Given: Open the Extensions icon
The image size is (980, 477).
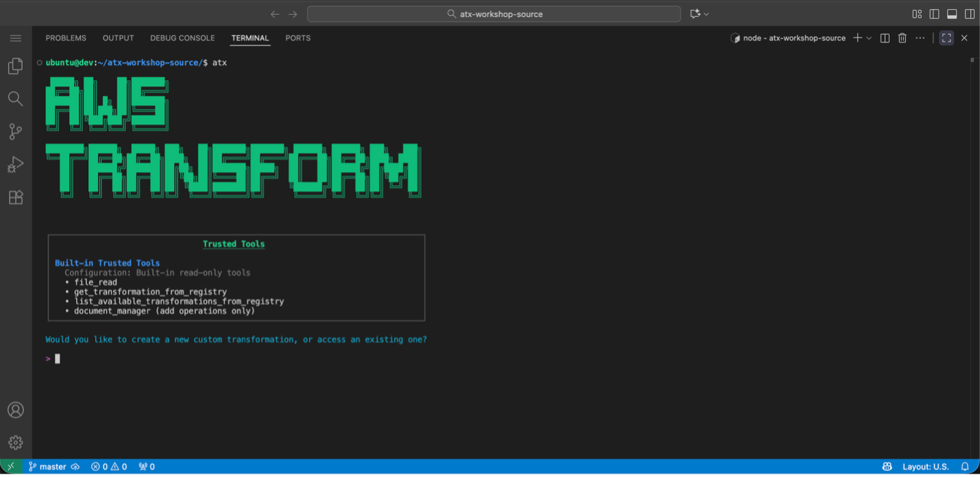Looking at the screenshot, I should click(15, 197).
